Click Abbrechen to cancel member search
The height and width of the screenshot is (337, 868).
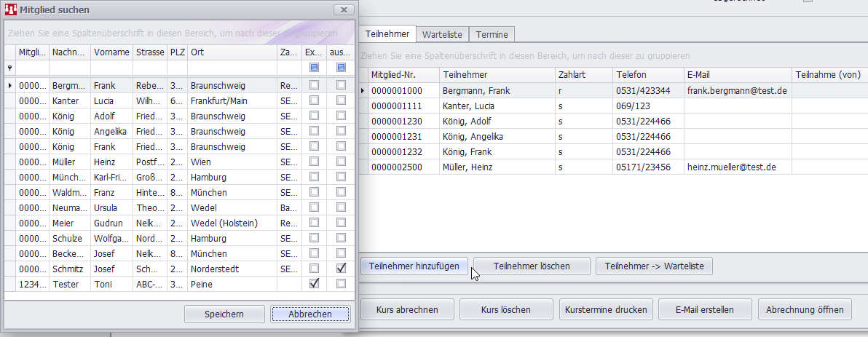[310, 314]
